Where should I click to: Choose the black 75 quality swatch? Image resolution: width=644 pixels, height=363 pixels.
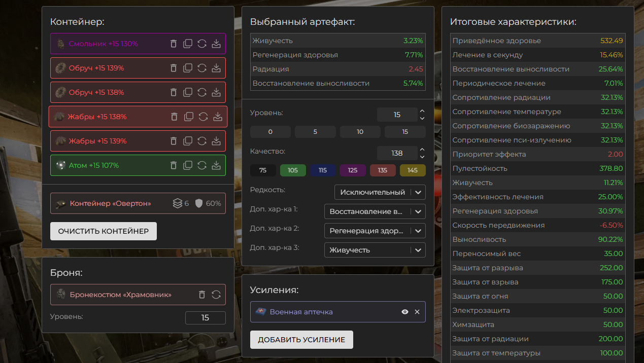click(263, 170)
